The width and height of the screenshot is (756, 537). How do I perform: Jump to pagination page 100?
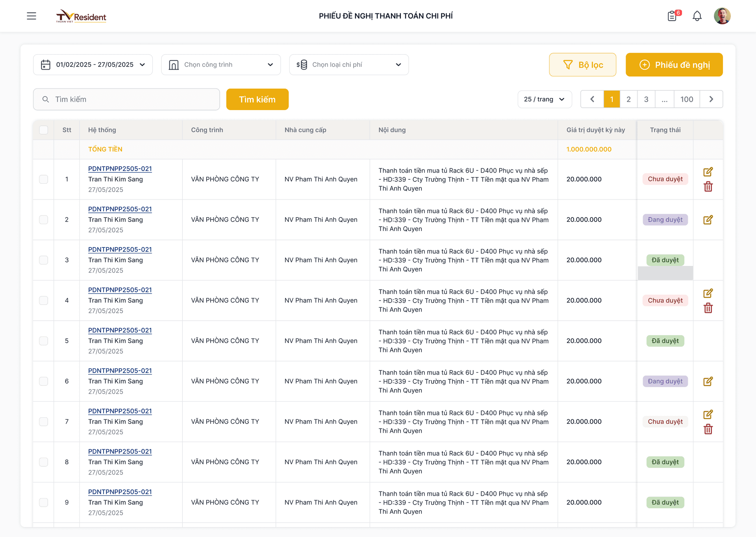686,99
